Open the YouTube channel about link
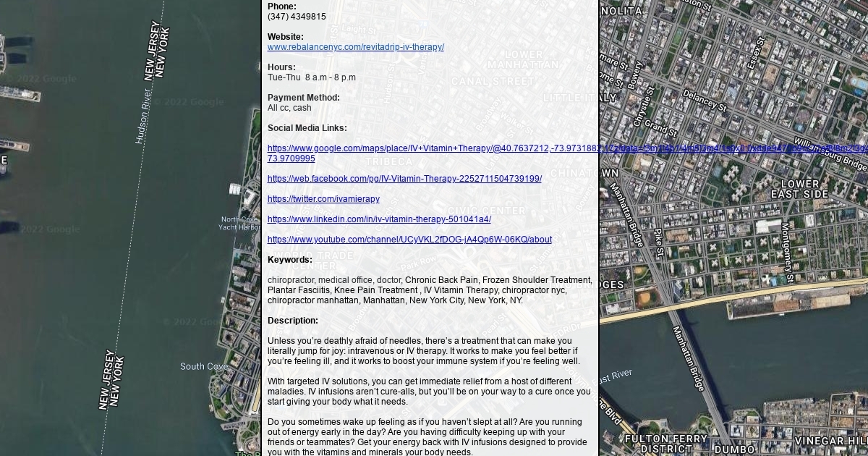 click(x=409, y=240)
